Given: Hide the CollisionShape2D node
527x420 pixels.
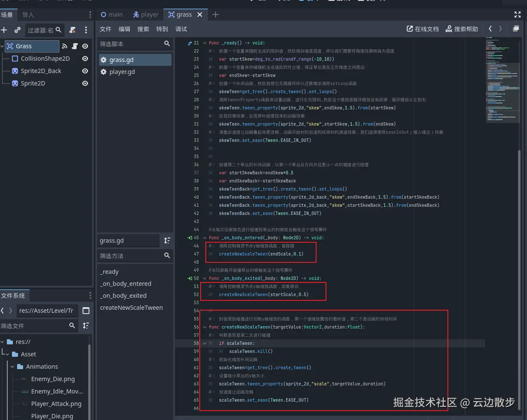Looking at the screenshot, I should click(x=85, y=59).
